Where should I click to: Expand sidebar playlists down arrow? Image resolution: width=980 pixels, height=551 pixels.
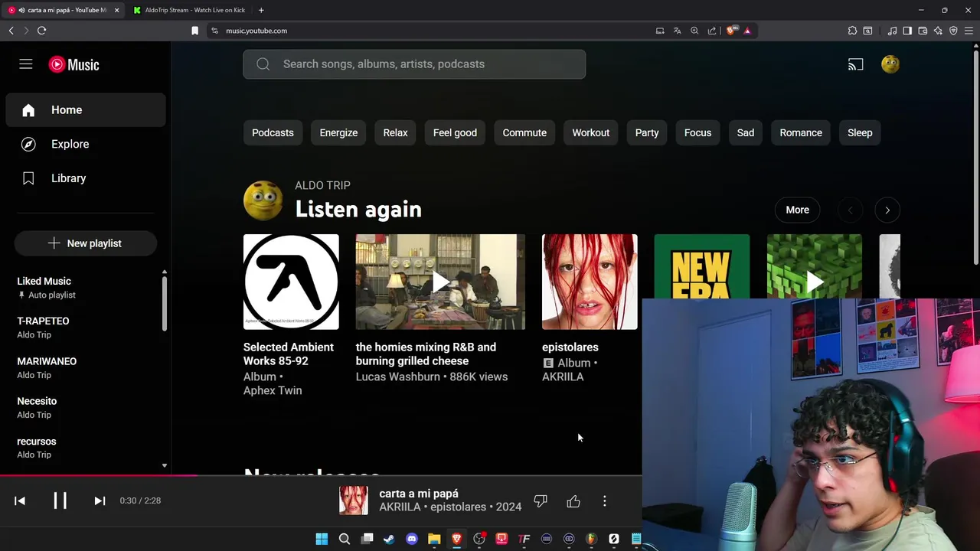pyautogui.click(x=164, y=465)
